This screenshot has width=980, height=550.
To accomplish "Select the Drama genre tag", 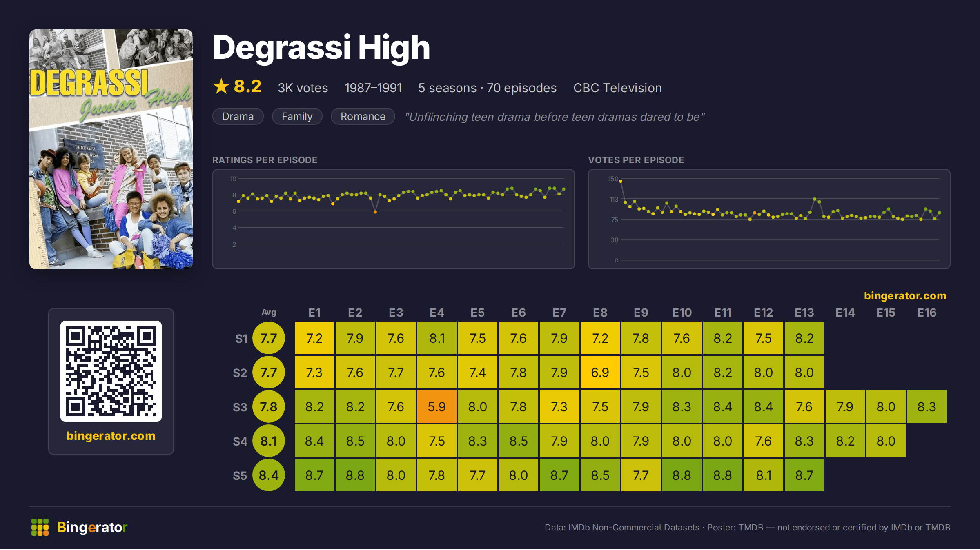I will (238, 117).
